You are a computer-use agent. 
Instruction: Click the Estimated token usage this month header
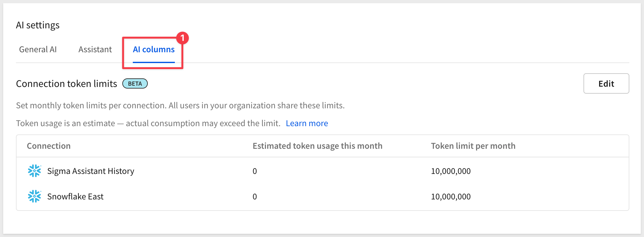coord(318,146)
